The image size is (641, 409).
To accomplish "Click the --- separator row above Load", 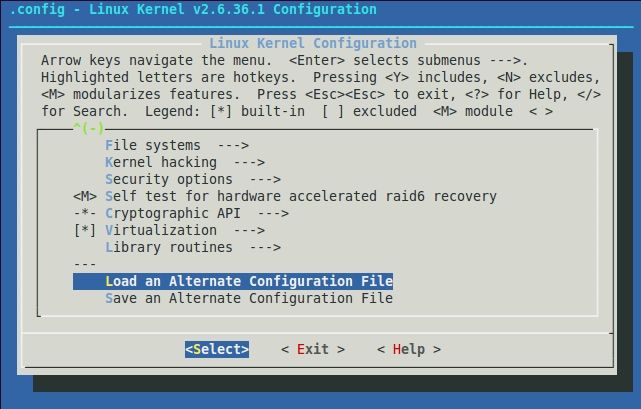I will click(85, 265).
